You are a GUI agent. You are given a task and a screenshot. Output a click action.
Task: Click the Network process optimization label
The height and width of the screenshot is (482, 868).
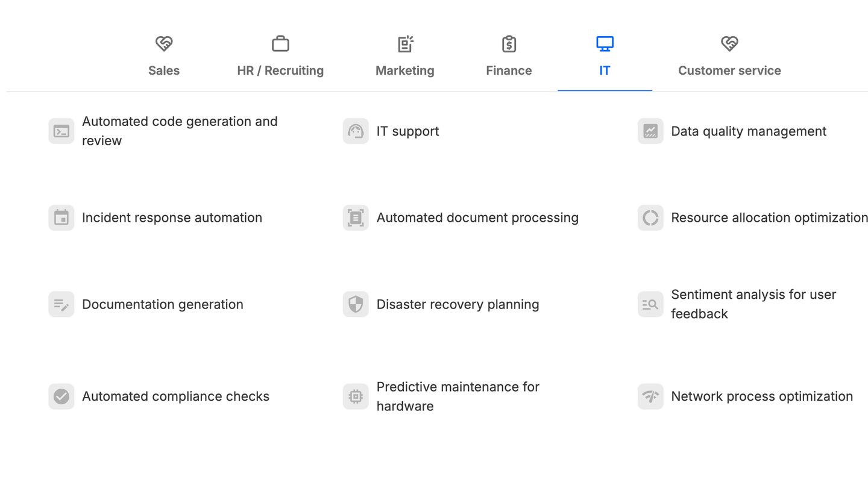pyautogui.click(x=762, y=396)
